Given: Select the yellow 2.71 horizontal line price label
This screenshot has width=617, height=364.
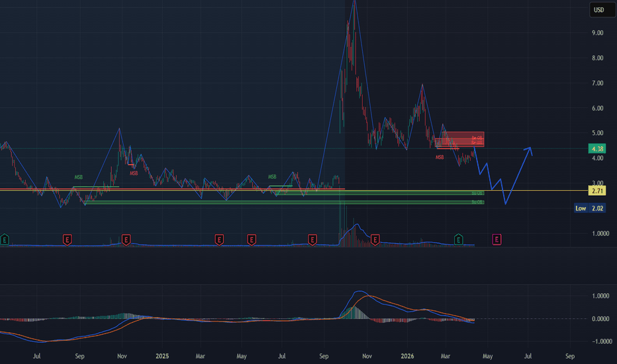Looking at the screenshot, I should (x=597, y=191).
